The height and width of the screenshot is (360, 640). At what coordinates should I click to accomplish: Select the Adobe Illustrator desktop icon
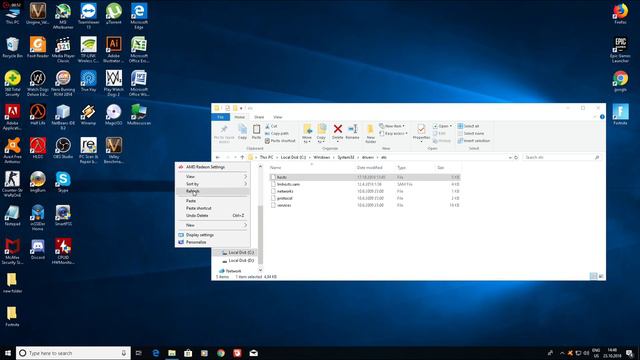click(x=113, y=49)
